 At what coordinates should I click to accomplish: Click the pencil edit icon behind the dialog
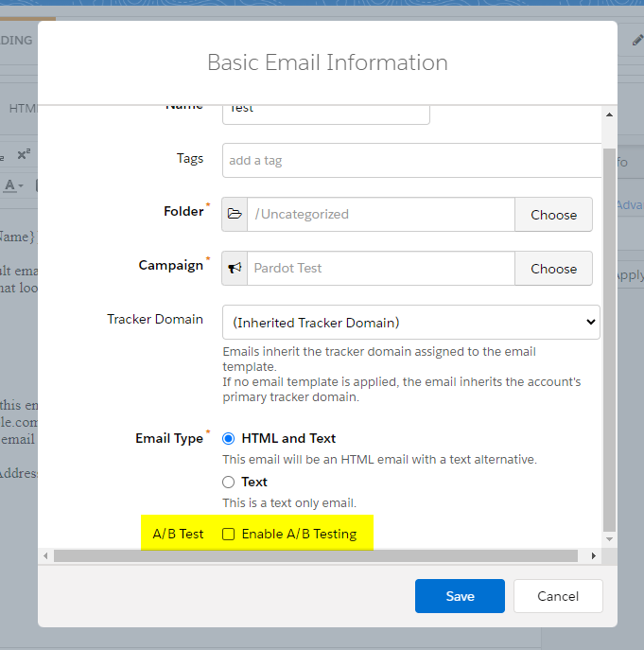[636, 40]
